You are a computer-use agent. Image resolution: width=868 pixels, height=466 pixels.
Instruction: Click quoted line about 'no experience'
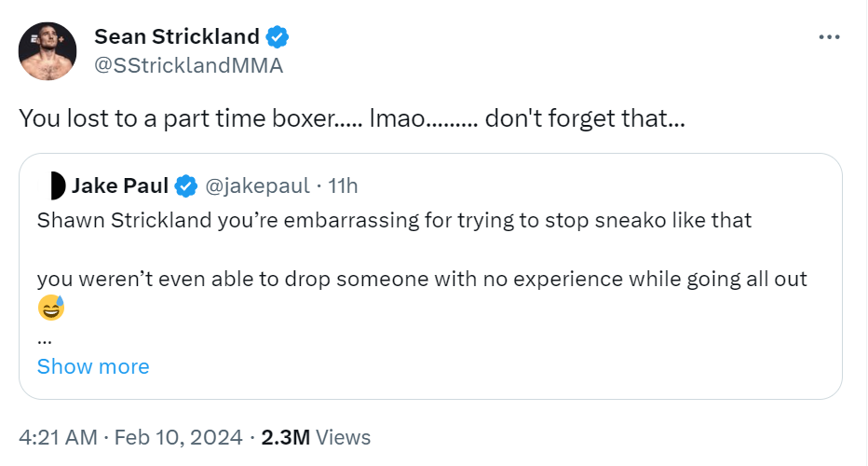(422, 278)
